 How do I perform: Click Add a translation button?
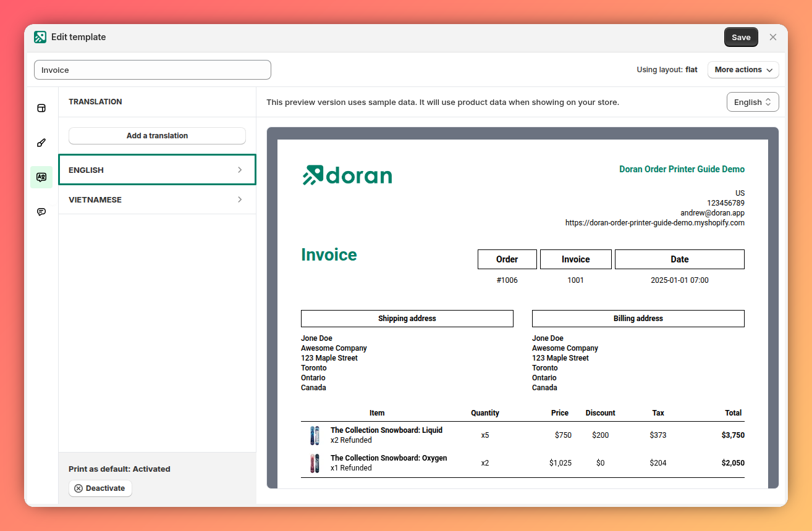click(157, 135)
